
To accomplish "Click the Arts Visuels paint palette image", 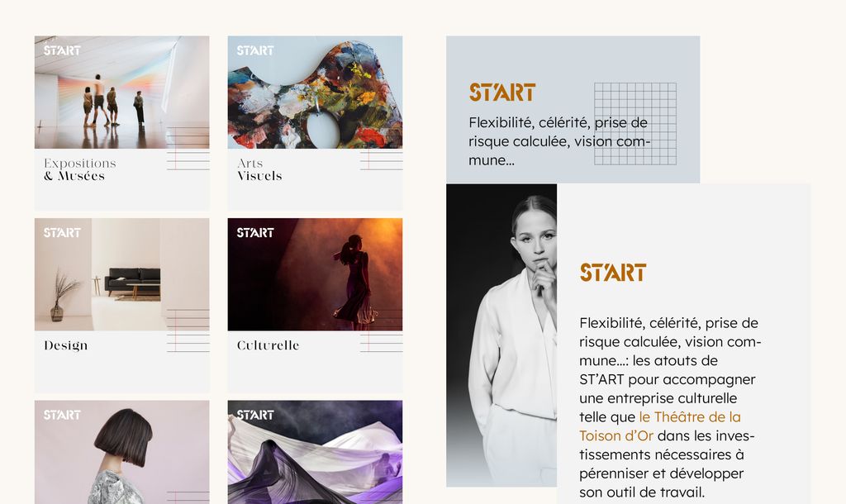I will [x=315, y=93].
